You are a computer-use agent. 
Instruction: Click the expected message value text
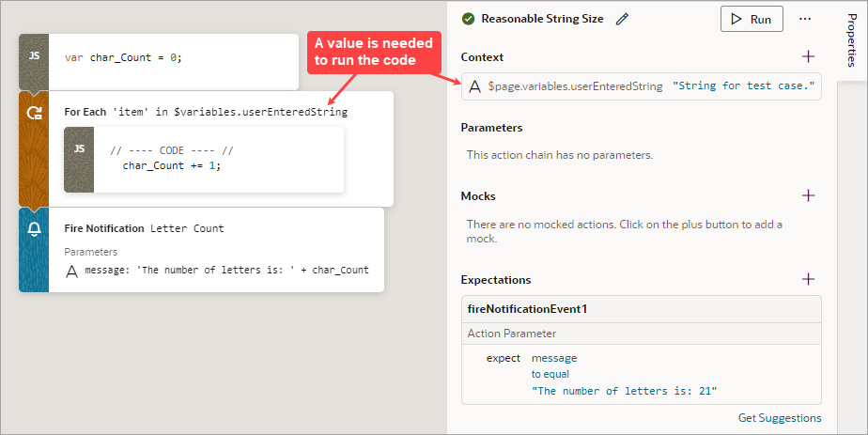click(x=624, y=391)
